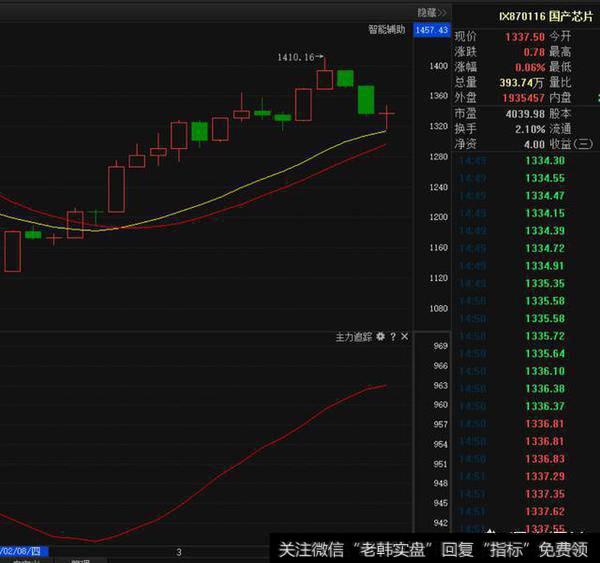The width and height of the screenshot is (600, 563).
Task: Click the 1336.81 red tick trade entry
Action: (x=545, y=424)
